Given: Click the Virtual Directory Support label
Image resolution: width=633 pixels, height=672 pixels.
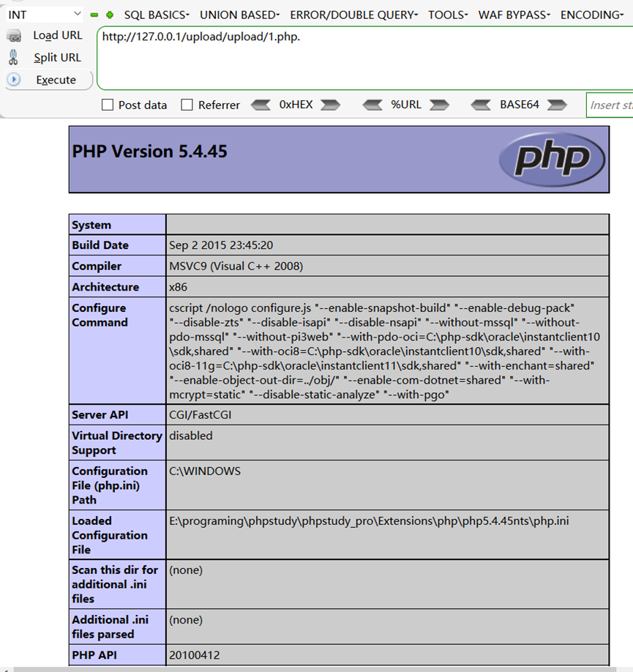Looking at the screenshot, I should tap(117, 443).
